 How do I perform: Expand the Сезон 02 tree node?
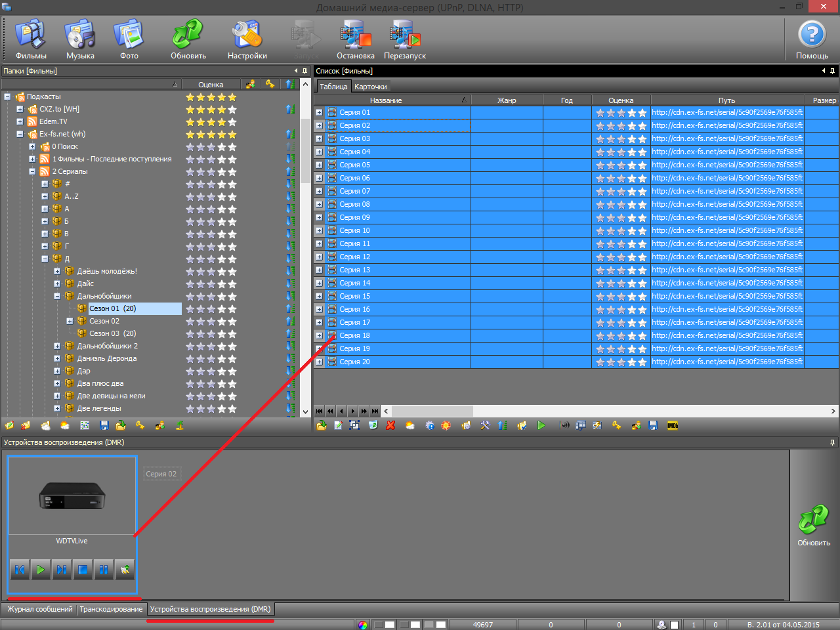[70, 322]
